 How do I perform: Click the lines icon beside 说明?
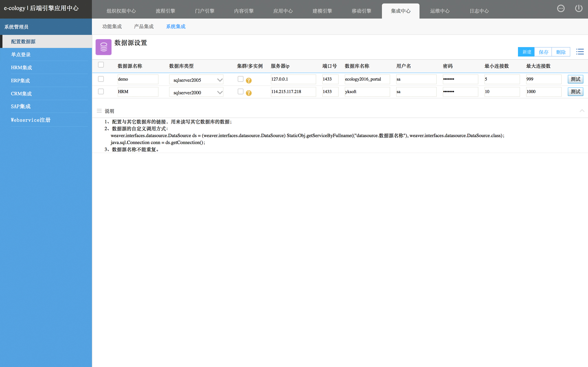point(99,111)
